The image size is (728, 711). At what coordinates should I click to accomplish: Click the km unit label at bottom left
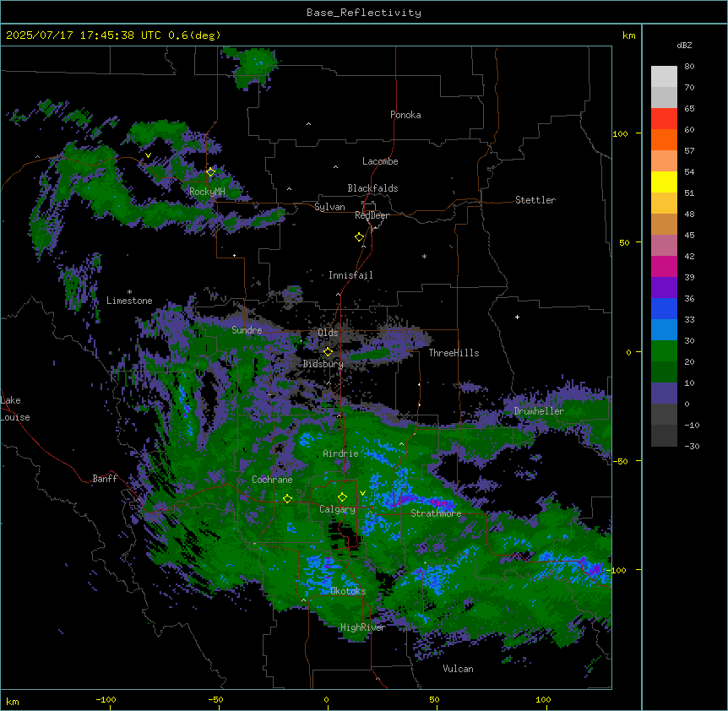12,701
